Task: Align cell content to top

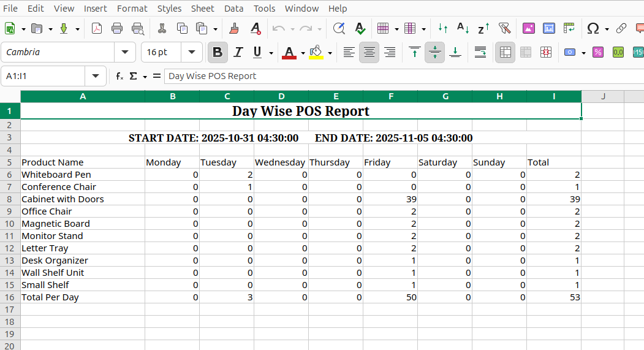Action: coord(415,52)
